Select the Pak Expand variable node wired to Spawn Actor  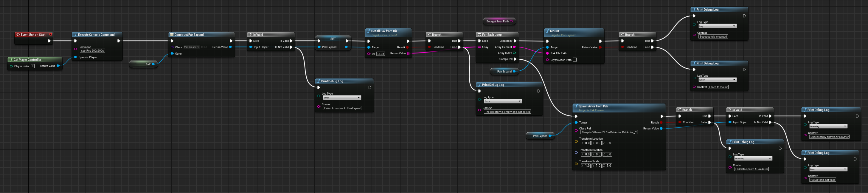coord(540,136)
